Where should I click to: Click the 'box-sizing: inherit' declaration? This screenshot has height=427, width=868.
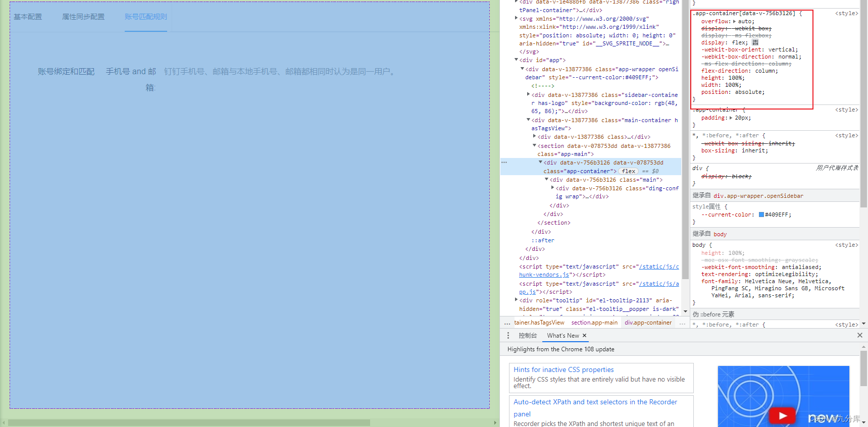[x=735, y=151]
